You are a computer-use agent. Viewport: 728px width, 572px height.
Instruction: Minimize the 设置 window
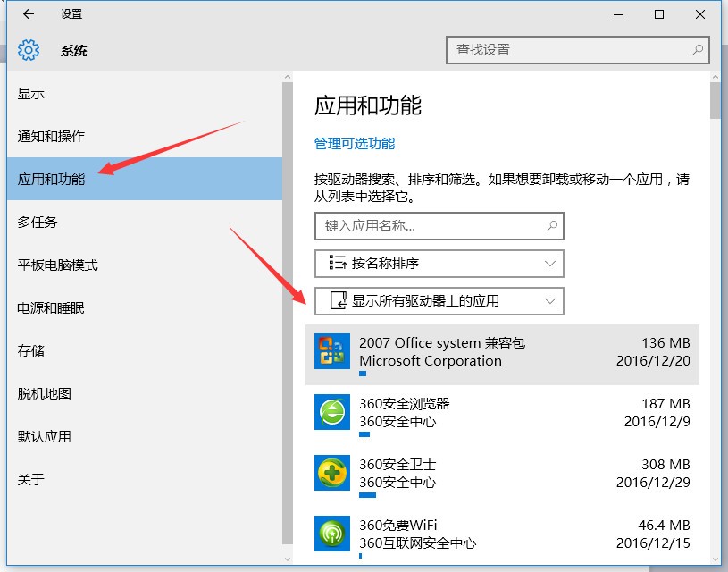pos(618,14)
